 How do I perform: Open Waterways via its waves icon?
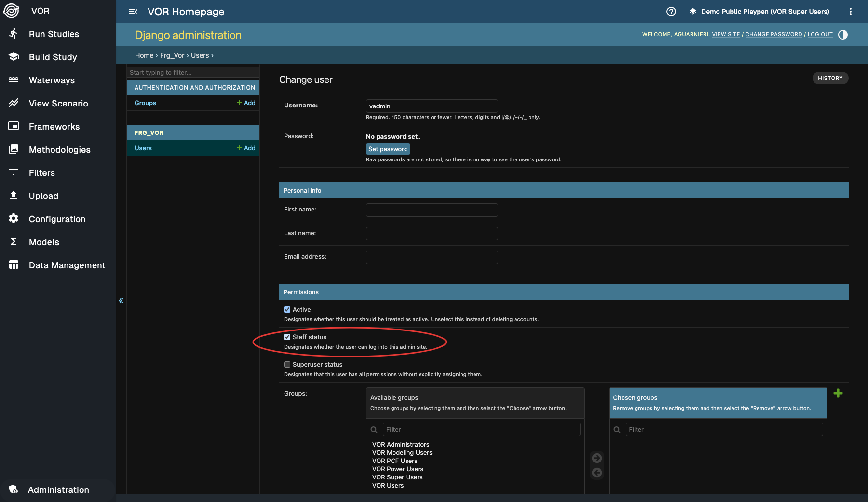[x=14, y=80]
